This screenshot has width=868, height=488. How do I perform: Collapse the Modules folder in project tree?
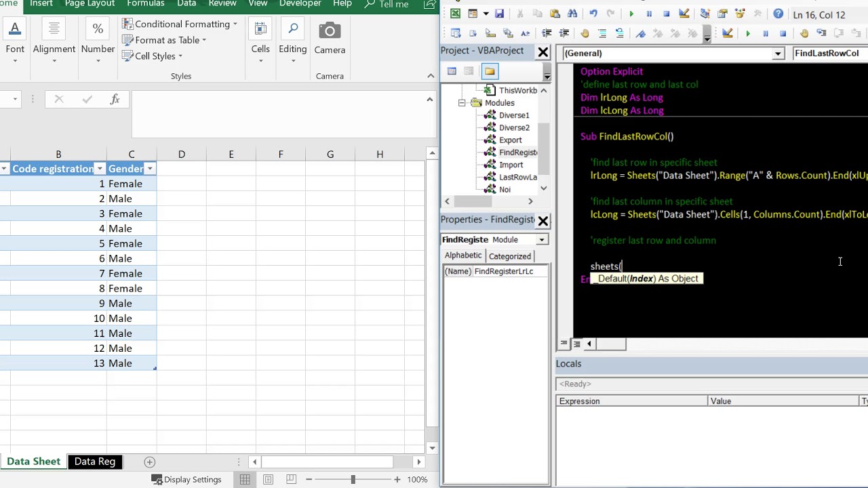pos(462,103)
